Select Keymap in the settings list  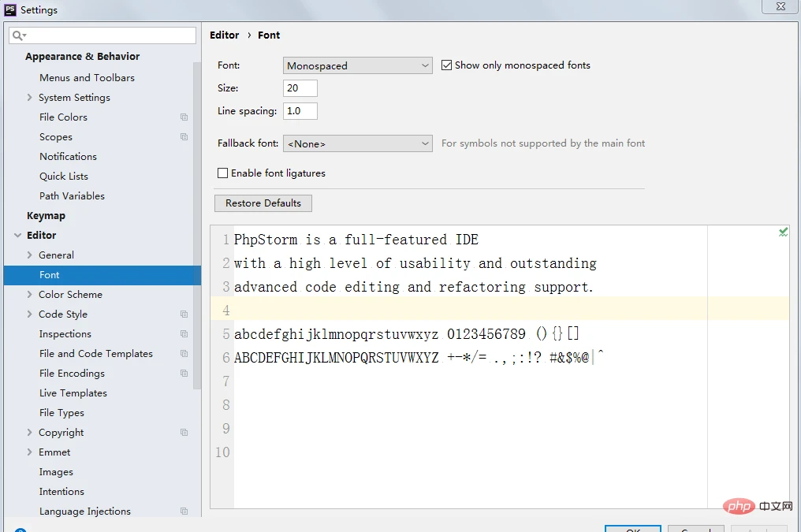46,216
